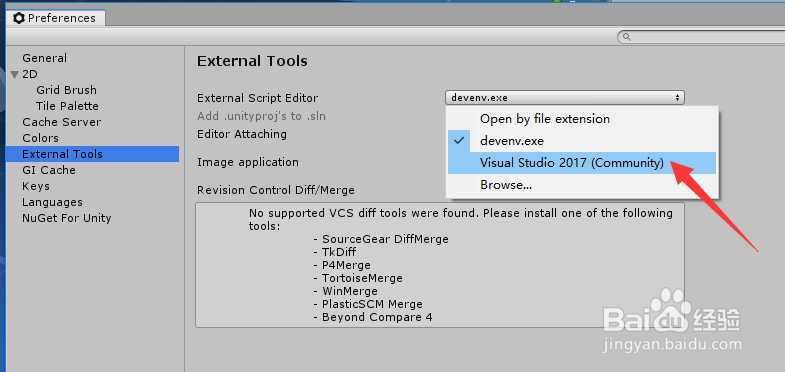
Task: Click Revision Control Diff/Merge label
Action: point(276,190)
